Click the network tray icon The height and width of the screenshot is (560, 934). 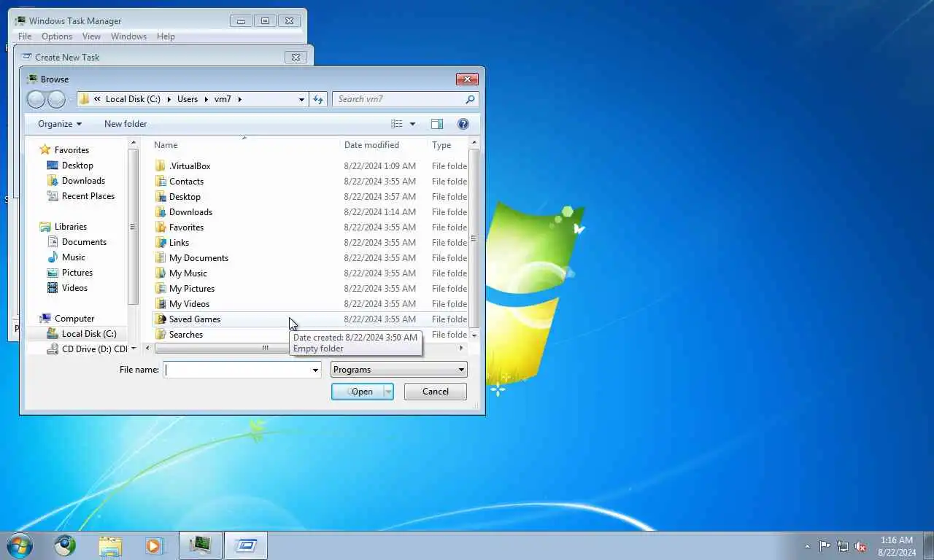(x=843, y=545)
